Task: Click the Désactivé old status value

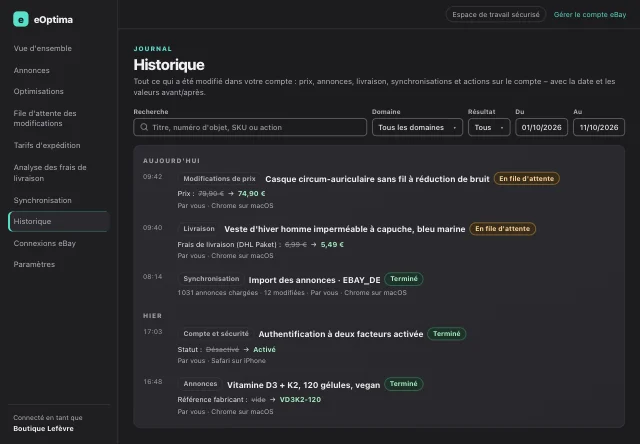Action: click(x=222, y=349)
